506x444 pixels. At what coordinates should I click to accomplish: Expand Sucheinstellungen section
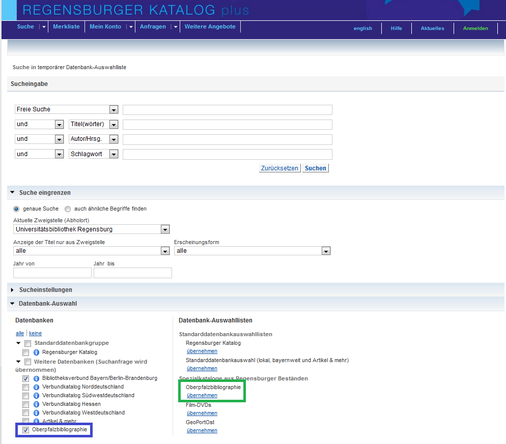coord(12,290)
